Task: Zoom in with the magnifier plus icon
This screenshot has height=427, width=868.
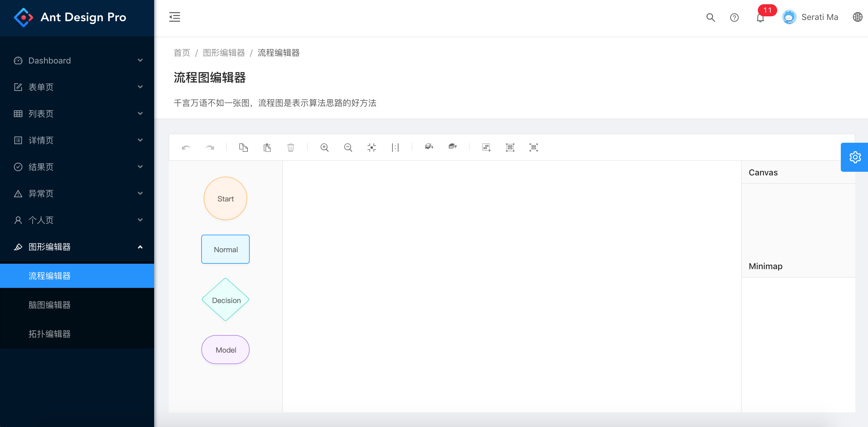Action: tap(325, 147)
